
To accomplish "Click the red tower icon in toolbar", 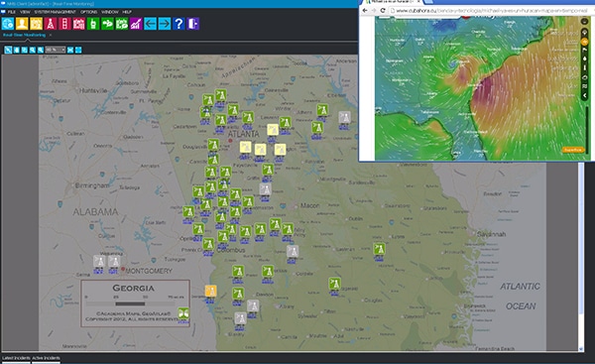I will (x=51, y=24).
